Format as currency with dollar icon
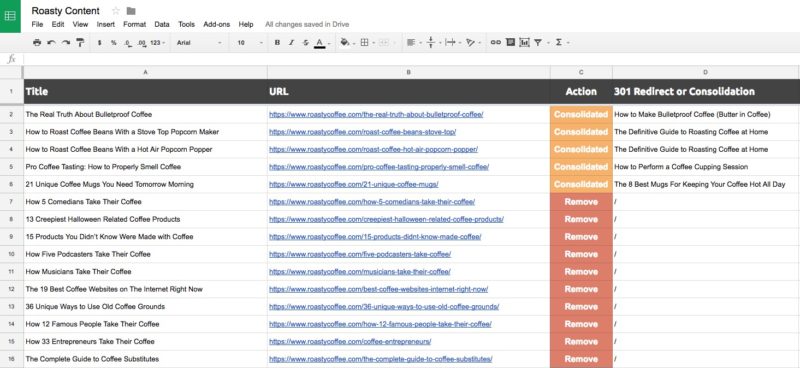Viewport: 800px width, 368px height. coord(99,43)
